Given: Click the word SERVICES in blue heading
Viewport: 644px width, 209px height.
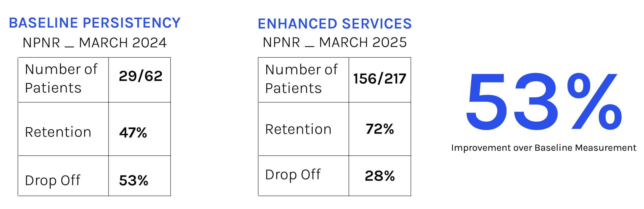Looking at the screenshot, I should click(x=377, y=24).
